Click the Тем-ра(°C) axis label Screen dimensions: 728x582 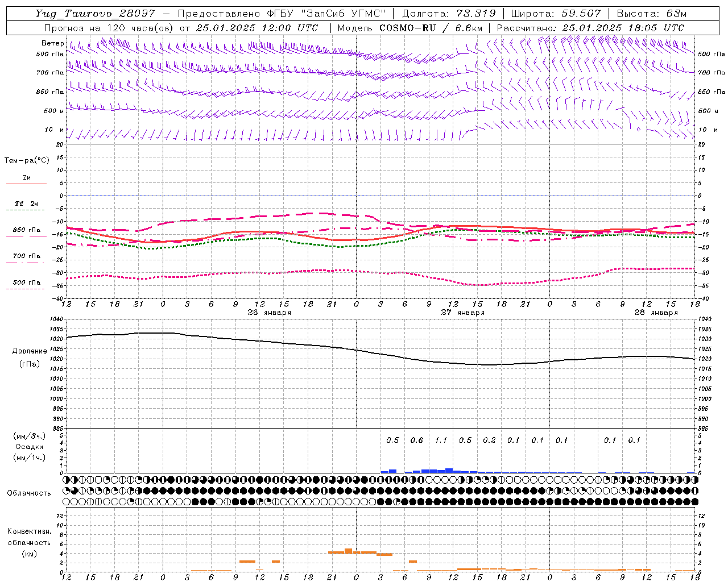click(27, 161)
